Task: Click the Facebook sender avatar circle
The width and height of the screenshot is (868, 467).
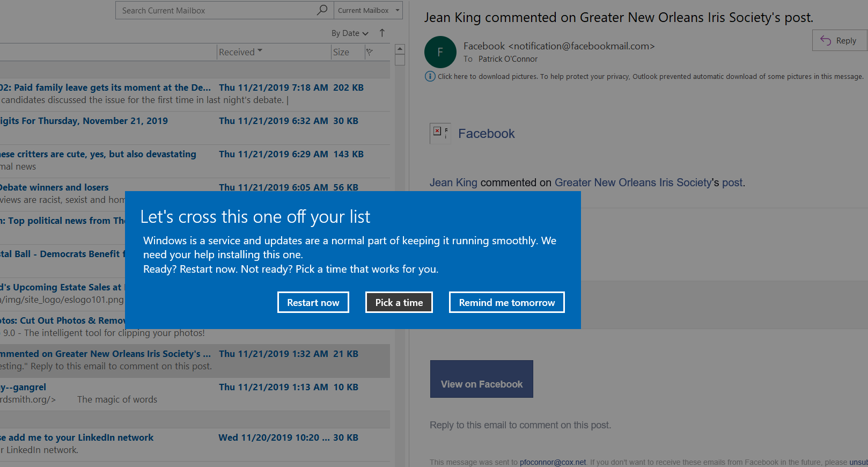Action: [440, 52]
